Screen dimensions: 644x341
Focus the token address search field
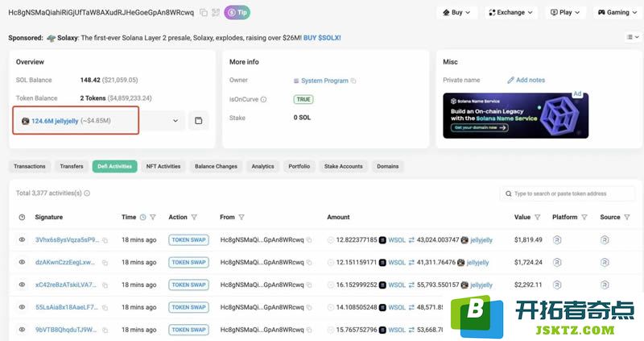(x=568, y=193)
